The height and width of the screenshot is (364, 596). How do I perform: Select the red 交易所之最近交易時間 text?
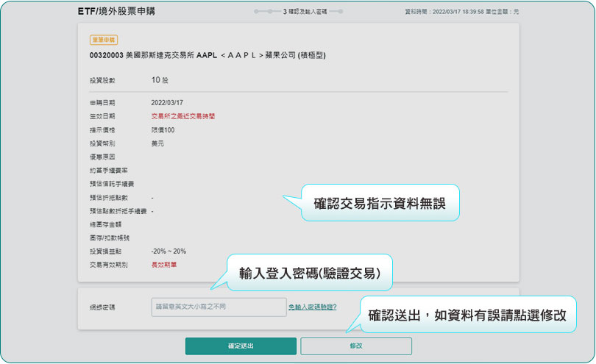[182, 116]
